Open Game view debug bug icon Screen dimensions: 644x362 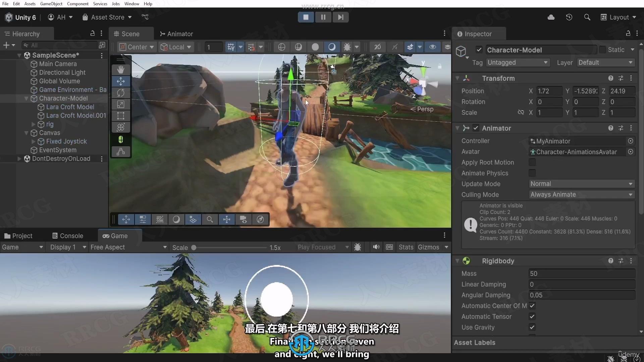point(358,247)
